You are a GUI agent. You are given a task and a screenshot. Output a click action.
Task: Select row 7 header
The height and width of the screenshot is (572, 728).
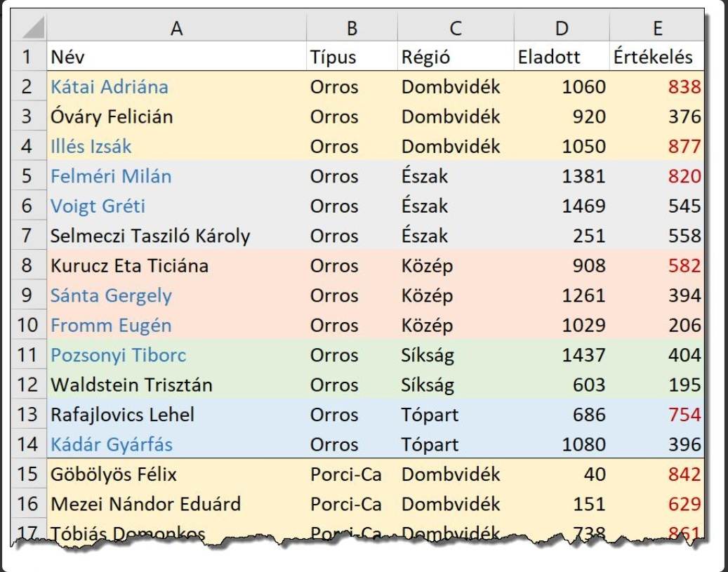pyautogui.click(x=28, y=236)
